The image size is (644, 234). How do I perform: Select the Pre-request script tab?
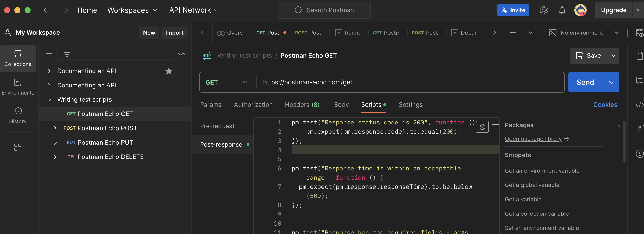[217, 126]
